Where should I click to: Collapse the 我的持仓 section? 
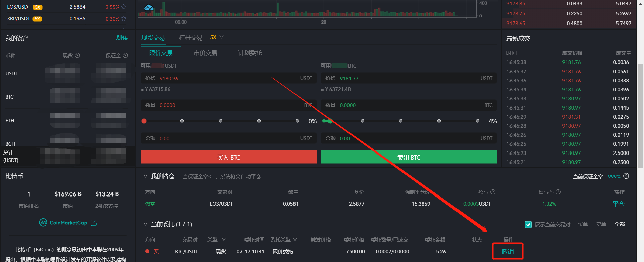(x=145, y=176)
